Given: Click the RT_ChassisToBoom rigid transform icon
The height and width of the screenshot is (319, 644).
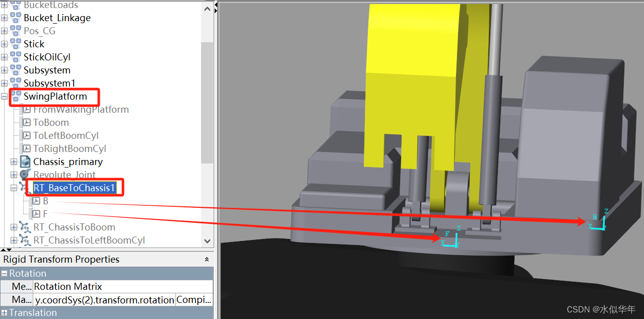Looking at the screenshot, I should (x=24, y=227).
